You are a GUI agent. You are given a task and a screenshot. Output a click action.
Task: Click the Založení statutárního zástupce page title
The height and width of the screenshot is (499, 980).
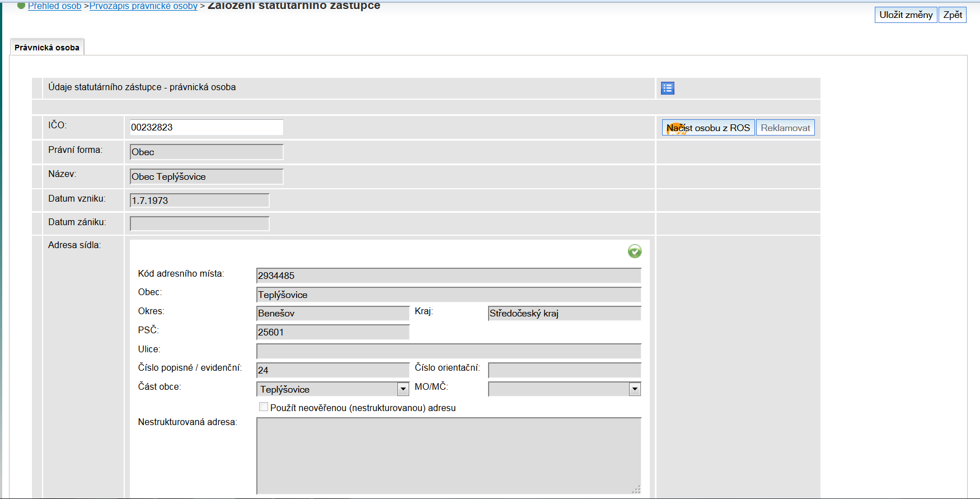point(294,6)
